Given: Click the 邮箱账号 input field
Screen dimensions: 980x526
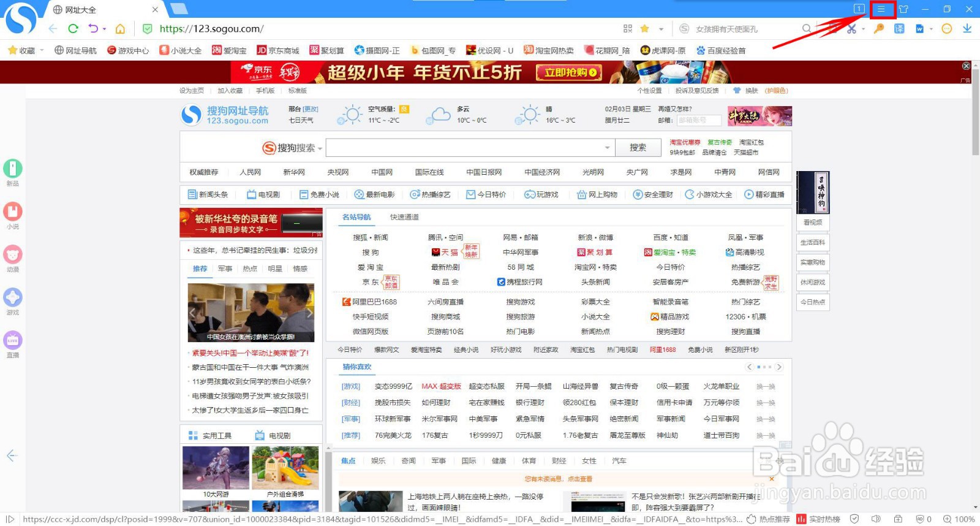Looking at the screenshot, I should (698, 120).
